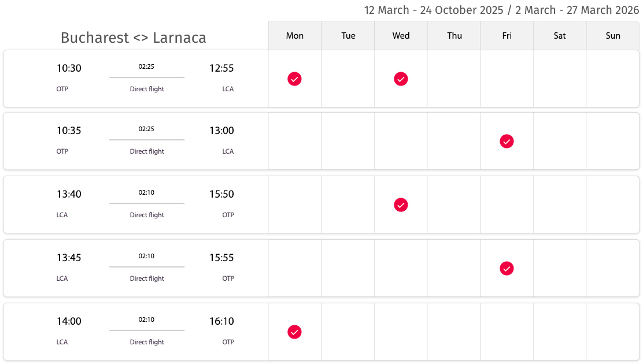Viewport: 643px width, 364px height.
Task: Click Friday checkmark for 10:35 flight
Action: pos(507,142)
